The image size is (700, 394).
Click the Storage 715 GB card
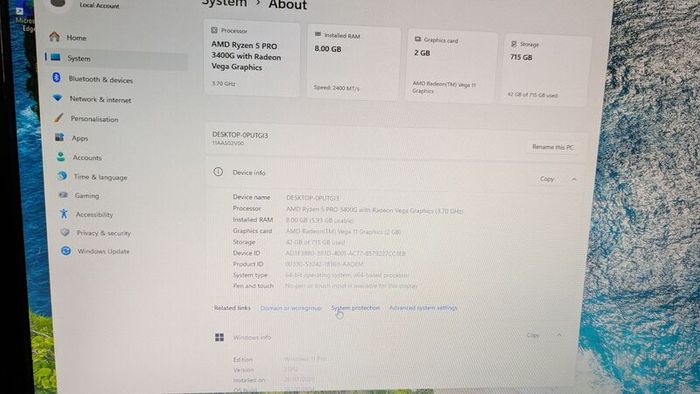point(547,70)
